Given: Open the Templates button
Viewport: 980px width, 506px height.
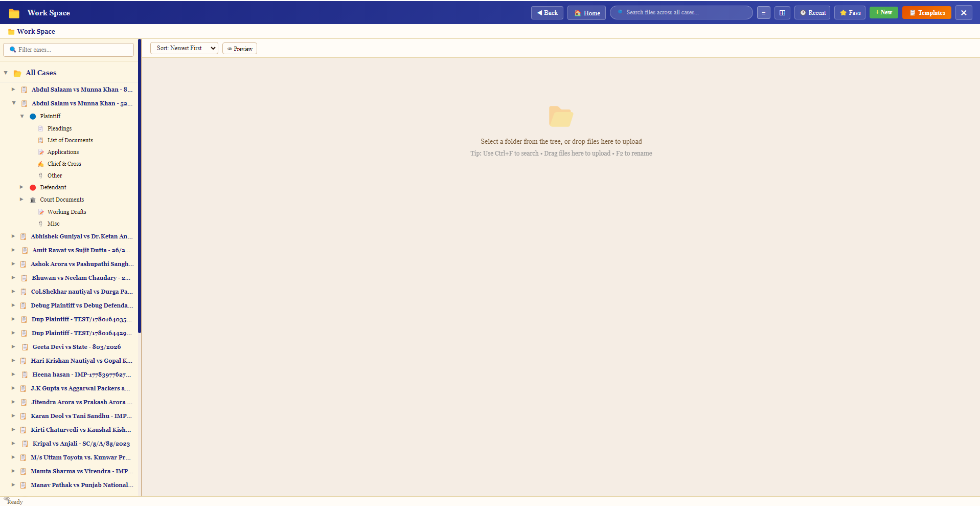Looking at the screenshot, I should click(x=927, y=13).
